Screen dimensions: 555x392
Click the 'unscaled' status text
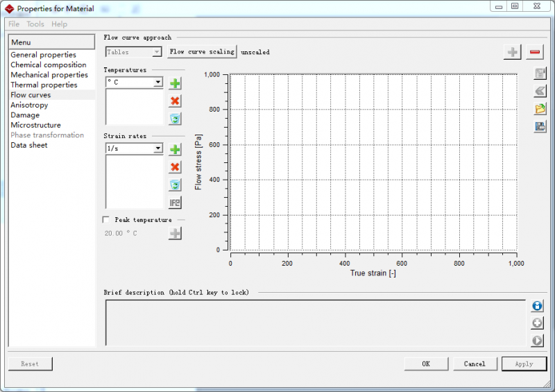pos(255,52)
